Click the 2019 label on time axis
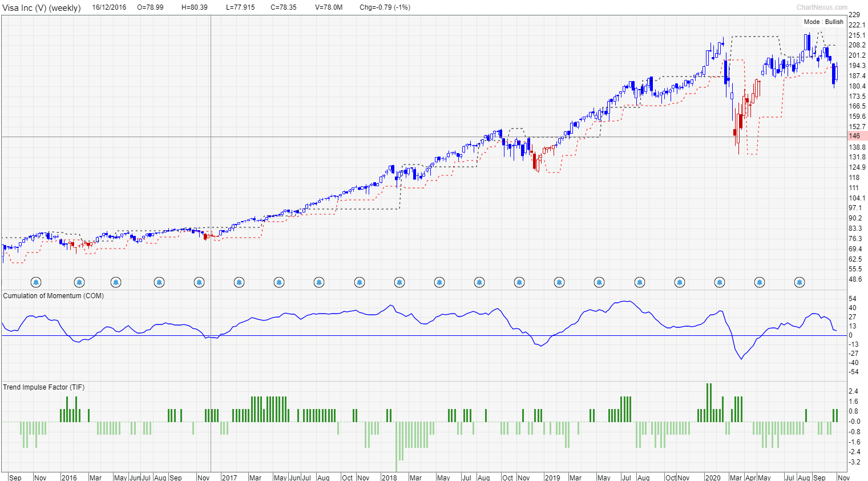Viewport: 868px width, 481px height. tap(552, 478)
